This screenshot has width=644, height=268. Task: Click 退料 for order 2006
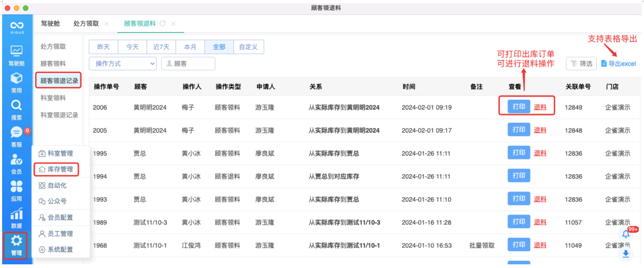tap(540, 107)
